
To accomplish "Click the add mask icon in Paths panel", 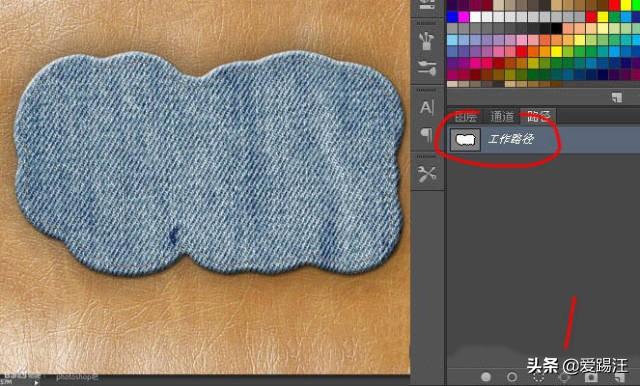I will click(592, 377).
